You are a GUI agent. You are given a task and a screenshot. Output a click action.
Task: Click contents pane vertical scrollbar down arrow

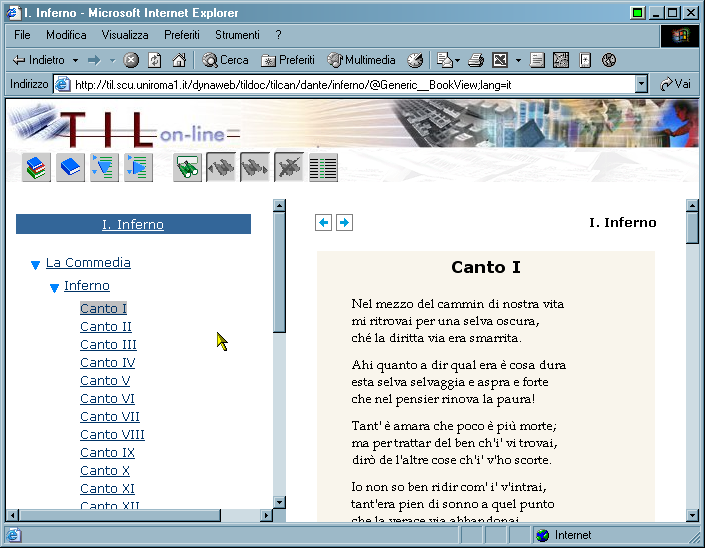point(279,502)
